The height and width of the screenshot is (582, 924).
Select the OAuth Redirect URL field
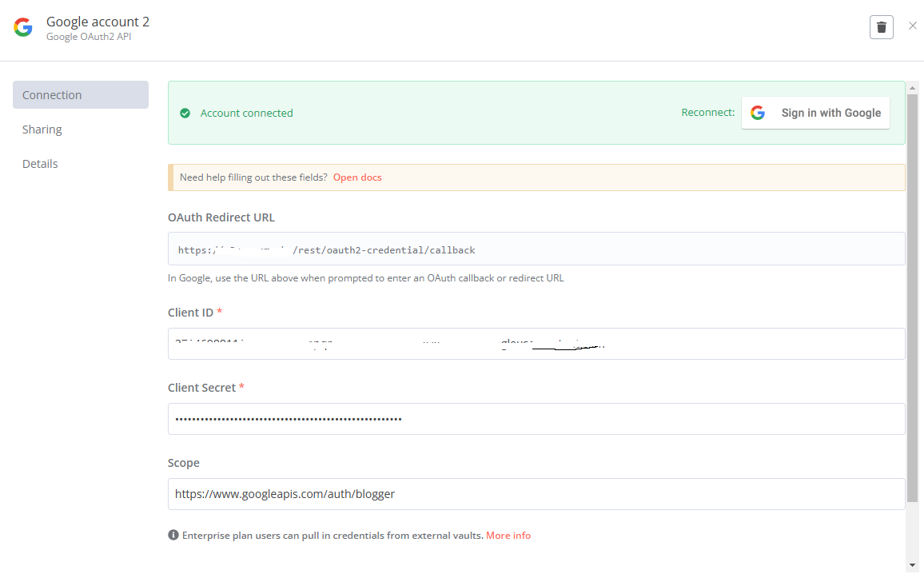(x=536, y=249)
